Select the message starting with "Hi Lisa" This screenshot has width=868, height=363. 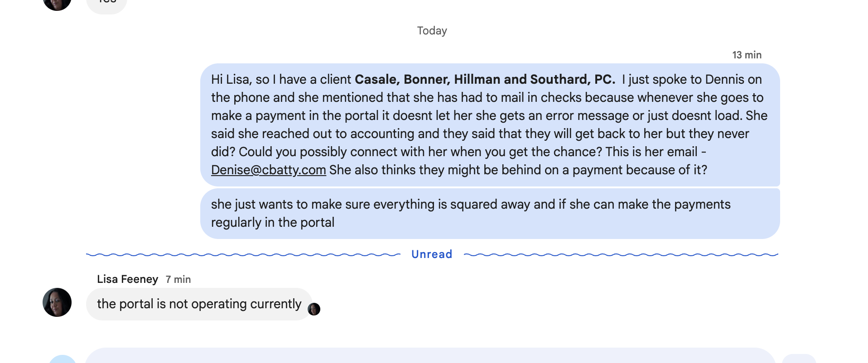point(489,124)
